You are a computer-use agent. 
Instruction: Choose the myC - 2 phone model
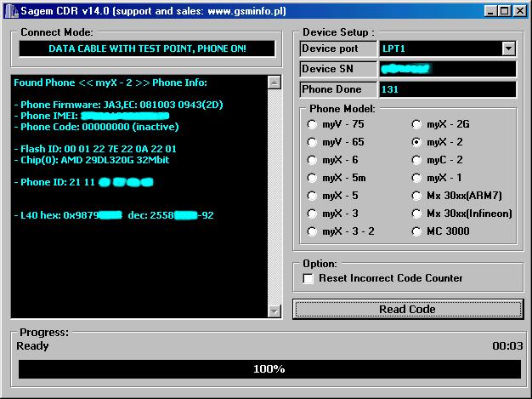tap(416, 160)
